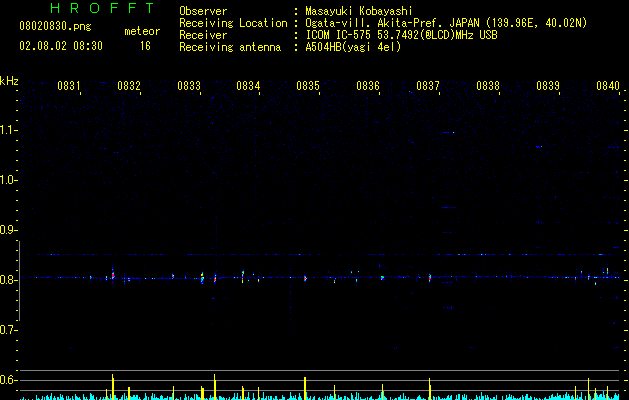Click the 0837 time marker

tap(428, 86)
